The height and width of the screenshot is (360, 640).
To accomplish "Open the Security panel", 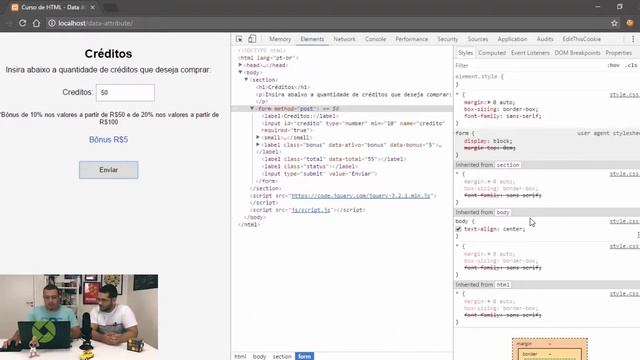I will (448, 39).
